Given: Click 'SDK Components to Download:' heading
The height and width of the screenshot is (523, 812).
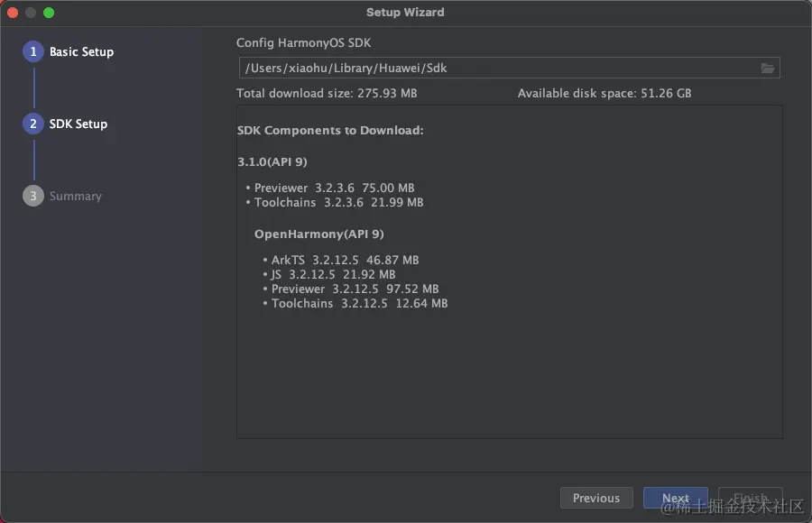Looking at the screenshot, I should (x=330, y=131).
